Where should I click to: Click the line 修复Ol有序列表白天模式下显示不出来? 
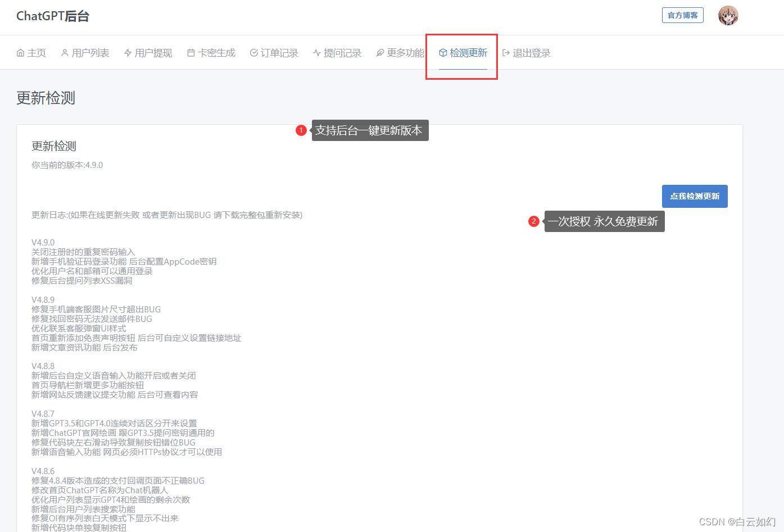pos(105,519)
